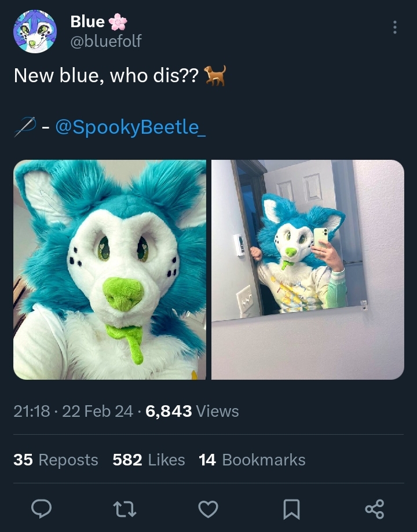The image size is (417, 532).
Task: Open the Blue display name
Action: tap(87, 22)
